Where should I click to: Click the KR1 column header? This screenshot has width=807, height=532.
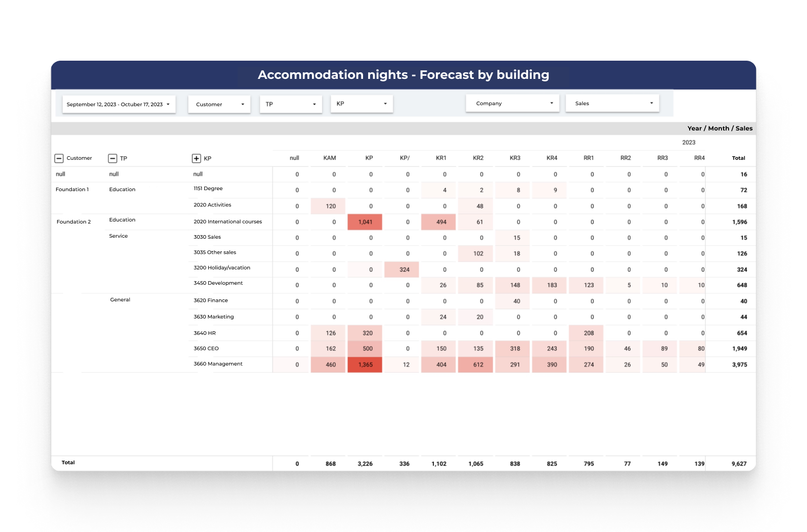441,158
